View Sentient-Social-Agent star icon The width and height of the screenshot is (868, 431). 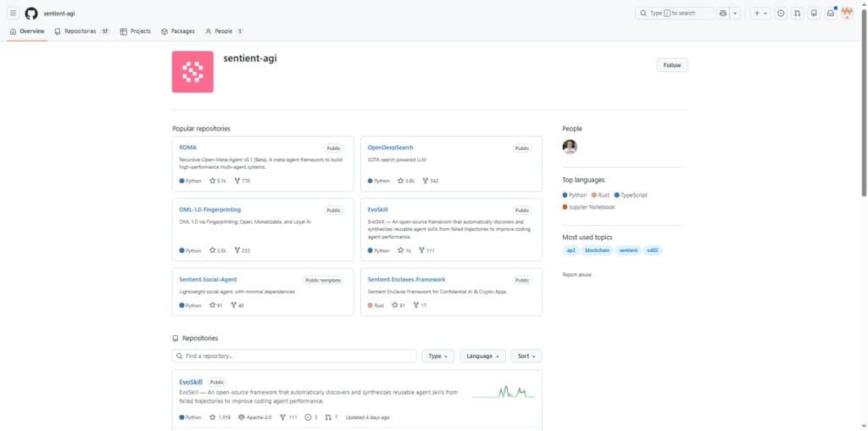(x=213, y=305)
